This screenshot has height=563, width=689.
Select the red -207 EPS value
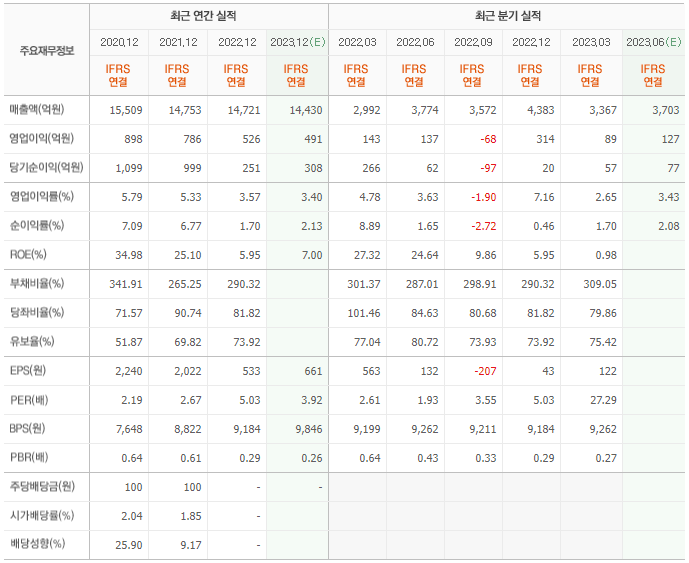pyautogui.click(x=485, y=371)
